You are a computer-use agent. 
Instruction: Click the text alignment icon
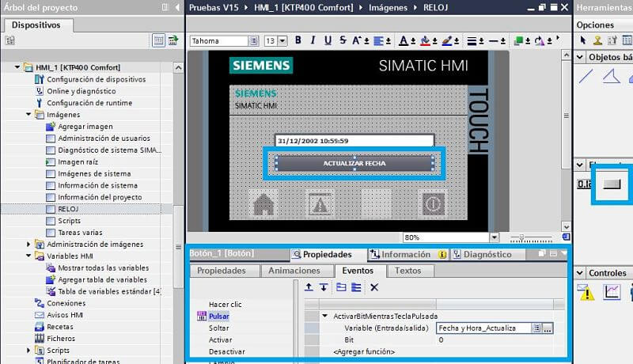point(379,41)
